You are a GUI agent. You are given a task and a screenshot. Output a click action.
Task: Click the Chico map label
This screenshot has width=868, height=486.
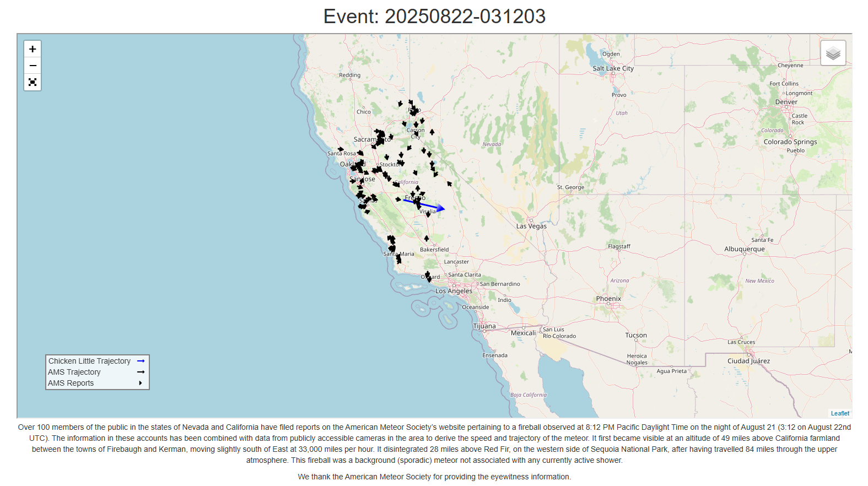(x=364, y=112)
